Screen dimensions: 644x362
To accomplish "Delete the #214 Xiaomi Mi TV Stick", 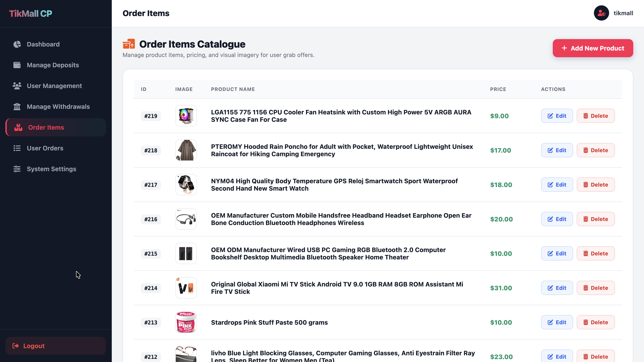I will [595, 288].
